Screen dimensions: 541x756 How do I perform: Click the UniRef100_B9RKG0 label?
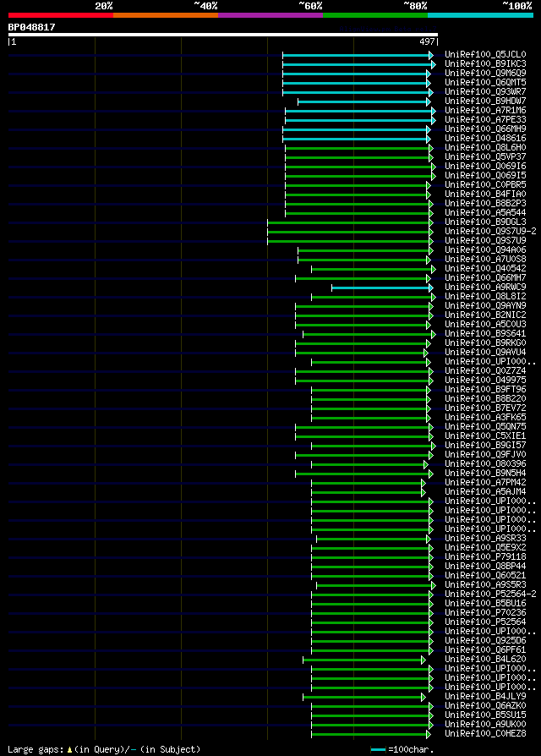coord(485,342)
